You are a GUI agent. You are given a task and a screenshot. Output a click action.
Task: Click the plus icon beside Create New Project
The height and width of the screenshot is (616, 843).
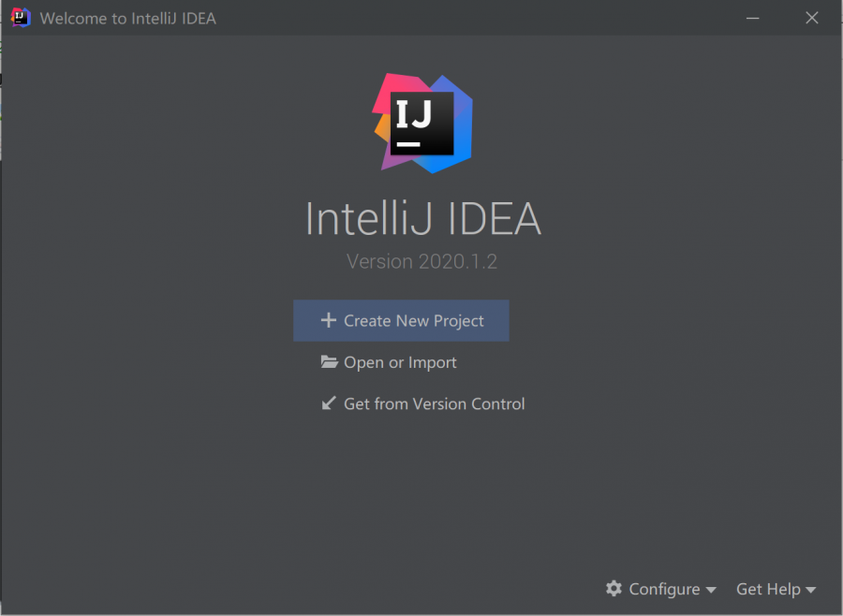pyautogui.click(x=328, y=320)
